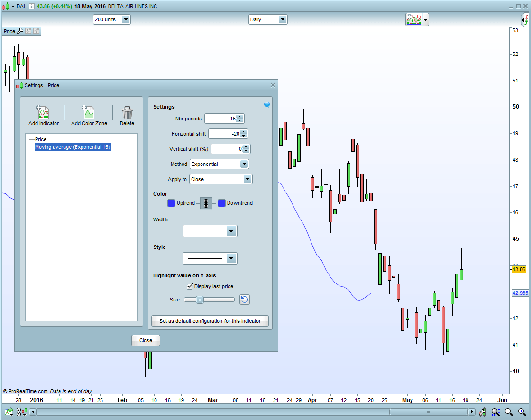Open the candlestick chart menu beside DAL

[8, 6]
